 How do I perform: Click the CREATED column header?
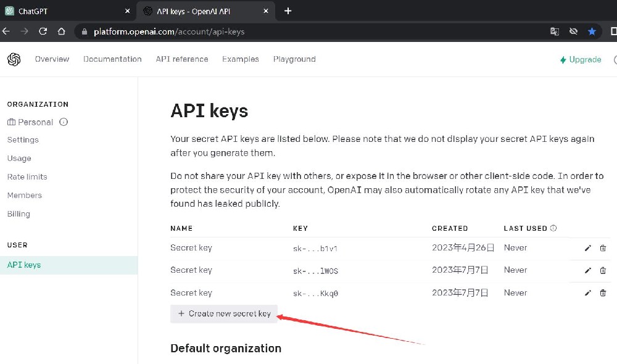click(450, 228)
